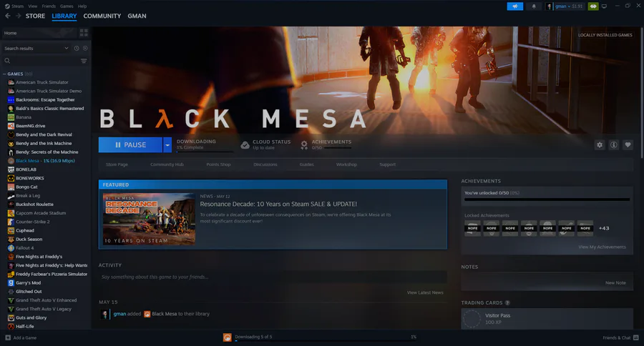644x346 pixels.
Task: Click View Latest News
Action: [424, 292]
